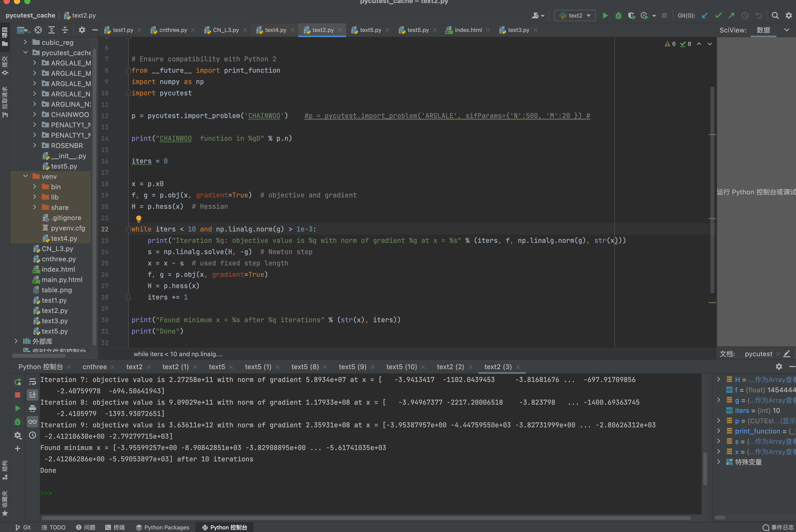
Task: Toggle soft-wrap in the console output
Action: coord(33,382)
